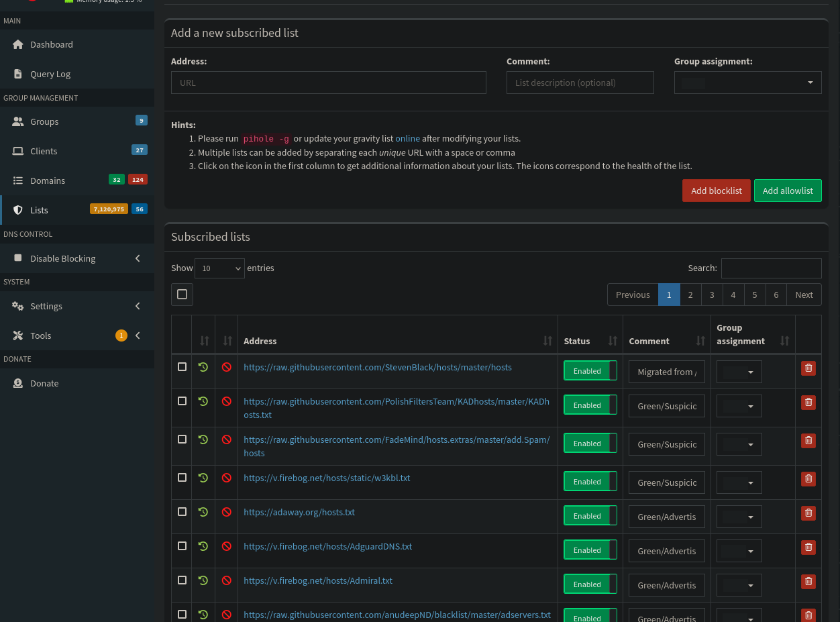Expand the Tools submenu
This screenshot has width=840, height=622.
77,335
